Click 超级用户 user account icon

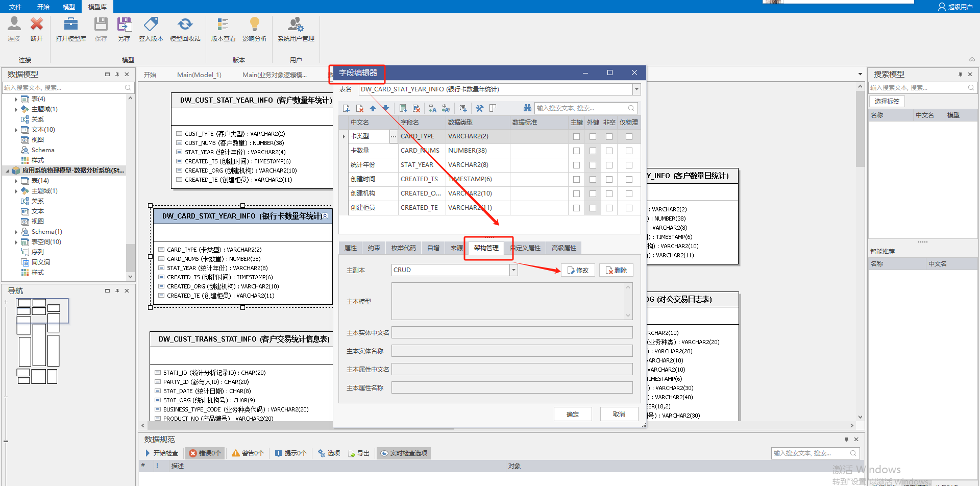pos(942,7)
